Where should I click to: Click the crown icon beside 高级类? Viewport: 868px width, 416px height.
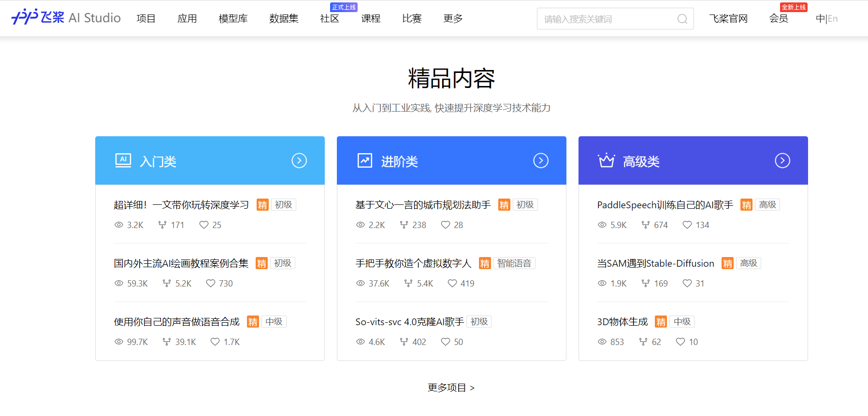(x=606, y=160)
